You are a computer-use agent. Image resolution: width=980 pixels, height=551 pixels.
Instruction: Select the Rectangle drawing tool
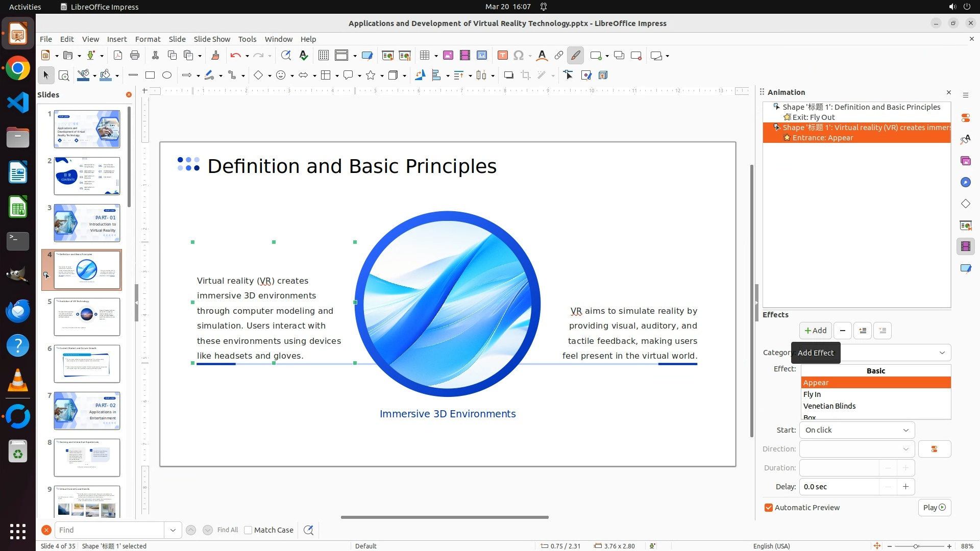150,76
